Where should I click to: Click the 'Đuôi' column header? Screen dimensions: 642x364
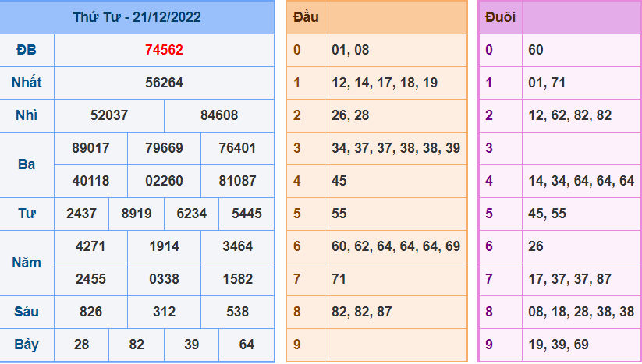(x=500, y=17)
